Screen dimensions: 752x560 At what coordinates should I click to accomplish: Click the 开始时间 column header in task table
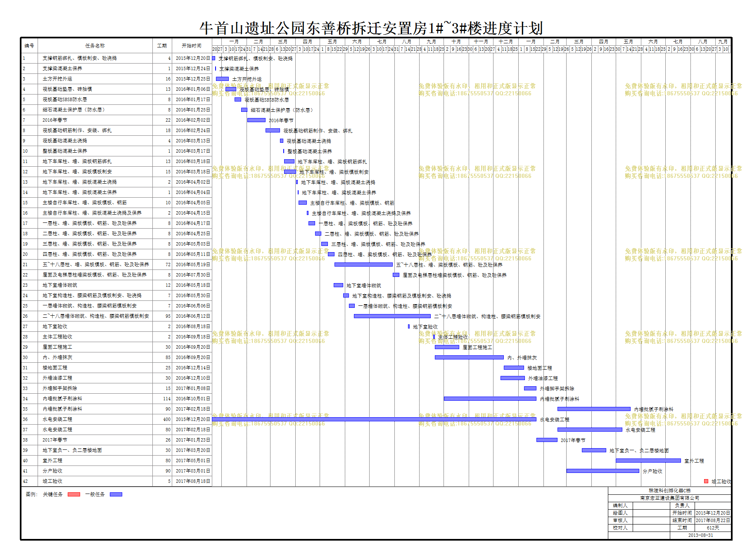coord(192,46)
